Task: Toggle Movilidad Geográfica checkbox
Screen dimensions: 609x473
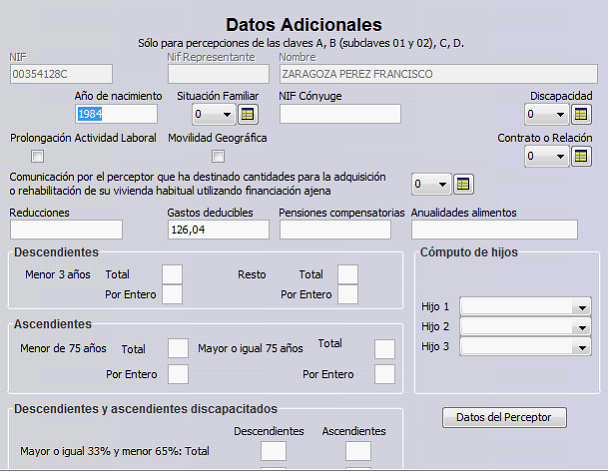Action: tap(218, 156)
